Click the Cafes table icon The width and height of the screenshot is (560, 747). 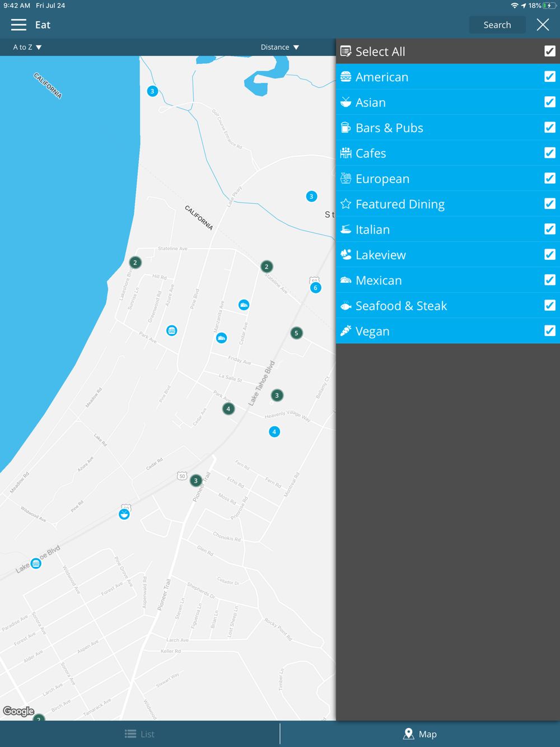click(346, 153)
